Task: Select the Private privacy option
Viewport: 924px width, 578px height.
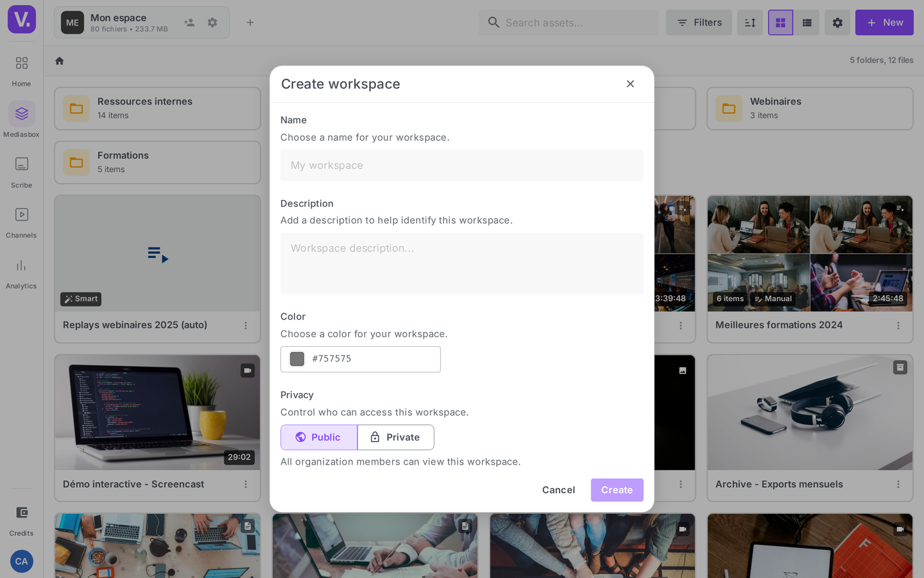Action: (x=396, y=438)
